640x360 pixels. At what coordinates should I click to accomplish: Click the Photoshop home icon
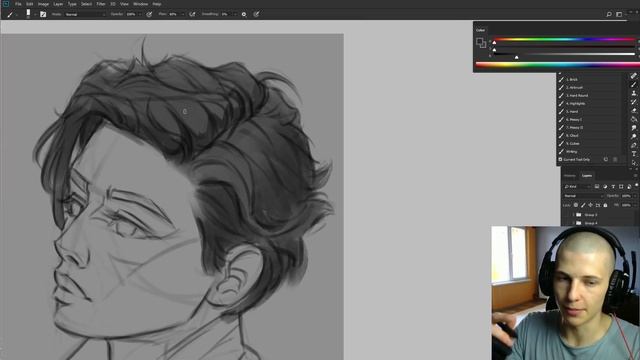[x=6, y=4]
